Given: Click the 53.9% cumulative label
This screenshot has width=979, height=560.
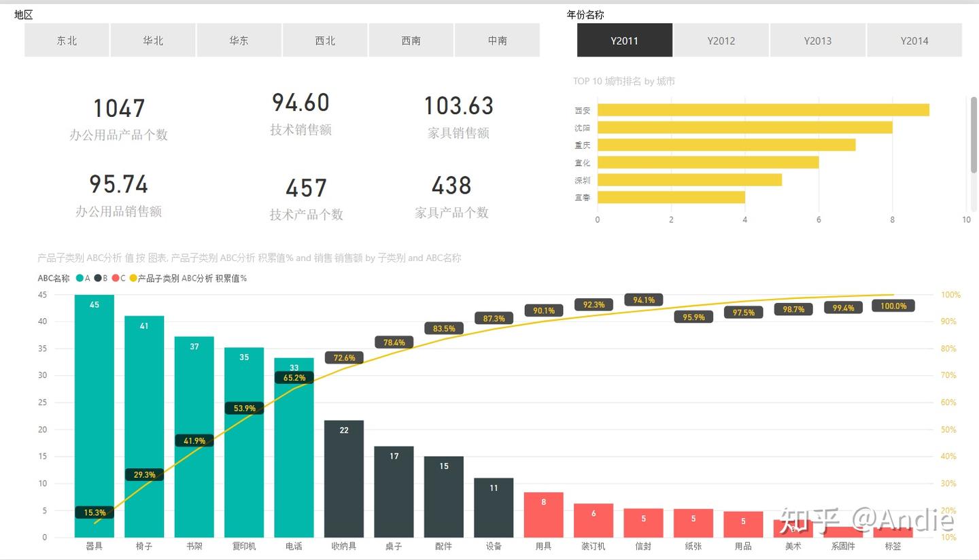Looking at the screenshot, I should coord(244,408).
